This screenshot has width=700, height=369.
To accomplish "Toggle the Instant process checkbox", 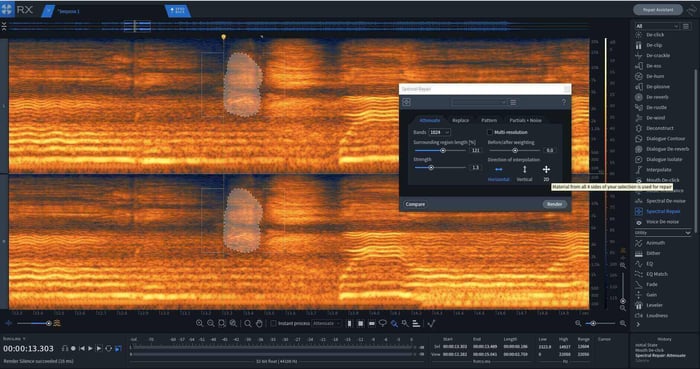I will pyautogui.click(x=273, y=323).
